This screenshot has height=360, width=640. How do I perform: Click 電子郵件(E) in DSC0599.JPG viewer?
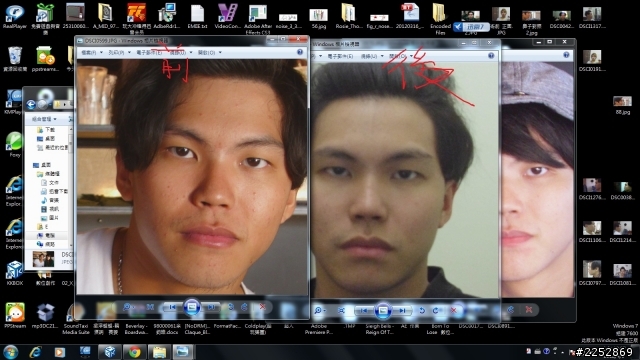point(149,53)
